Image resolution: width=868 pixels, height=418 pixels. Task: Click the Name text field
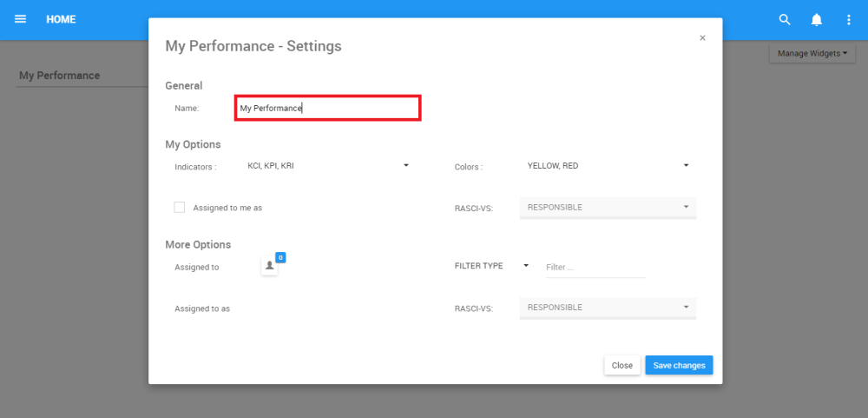(x=328, y=109)
